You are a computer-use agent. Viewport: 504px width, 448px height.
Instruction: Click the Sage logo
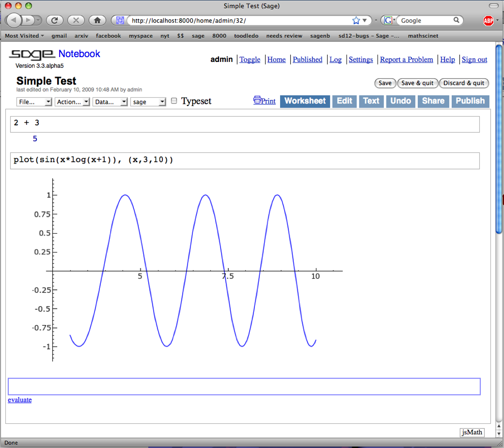coord(32,54)
